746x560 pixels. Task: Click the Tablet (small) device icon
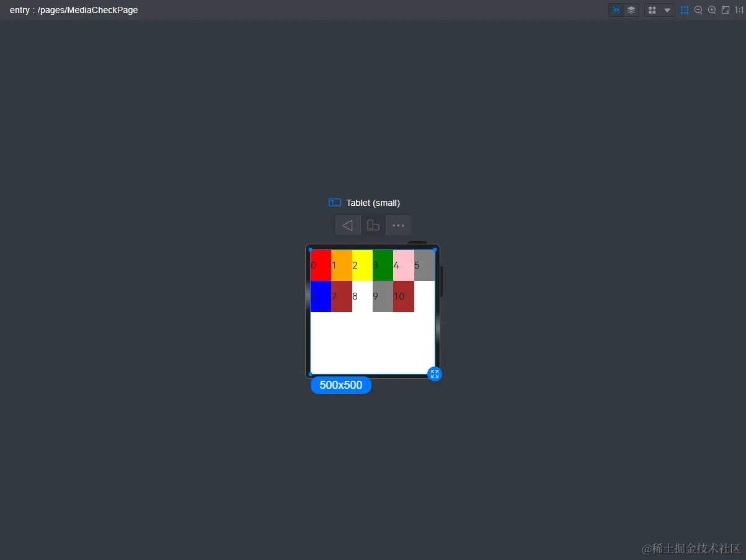[x=335, y=203]
